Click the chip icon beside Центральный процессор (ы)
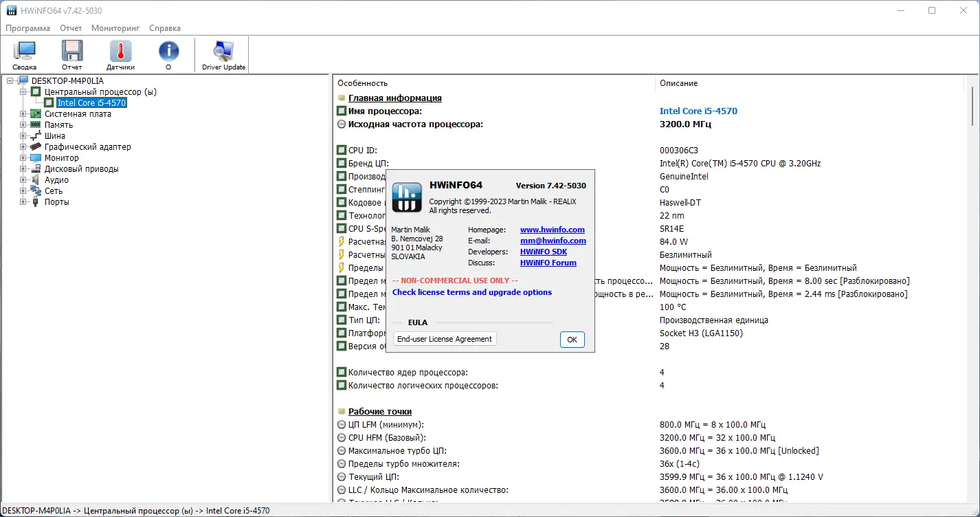The image size is (980, 517). (36, 92)
